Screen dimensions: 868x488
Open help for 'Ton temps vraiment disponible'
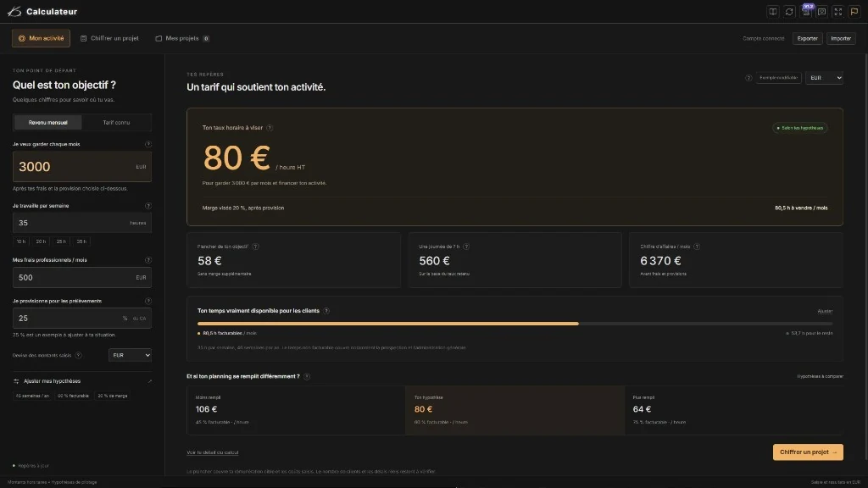(326, 311)
